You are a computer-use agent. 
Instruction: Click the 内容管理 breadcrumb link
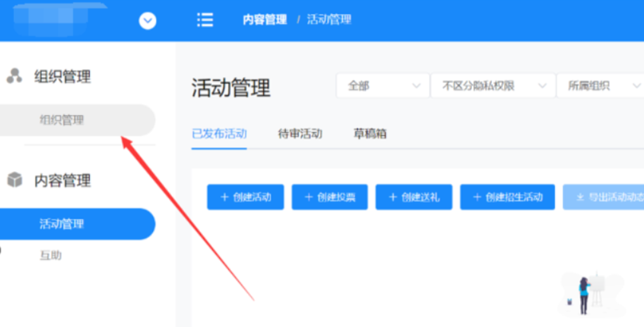click(x=264, y=20)
